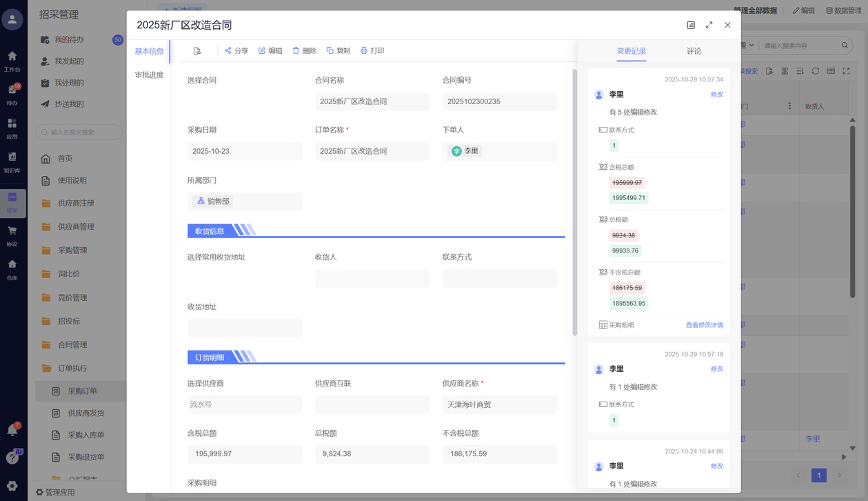
Task: Select the 变更记录 tab
Action: [631, 51]
